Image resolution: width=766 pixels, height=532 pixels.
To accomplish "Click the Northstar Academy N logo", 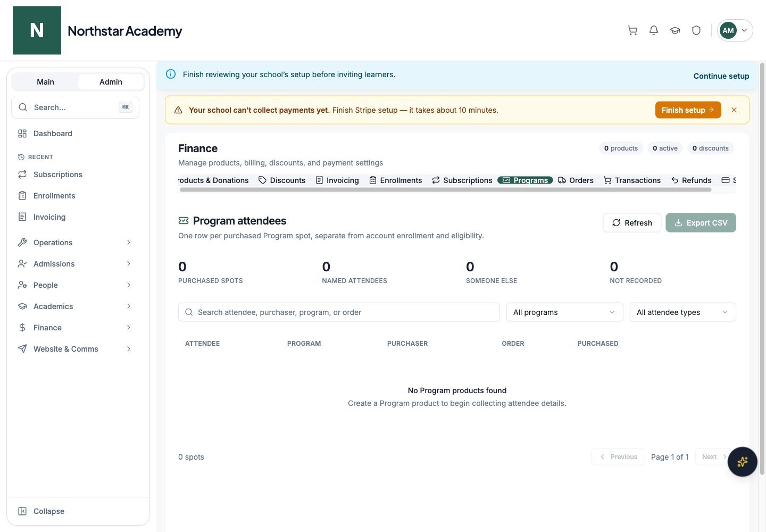I will coord(37,30).
